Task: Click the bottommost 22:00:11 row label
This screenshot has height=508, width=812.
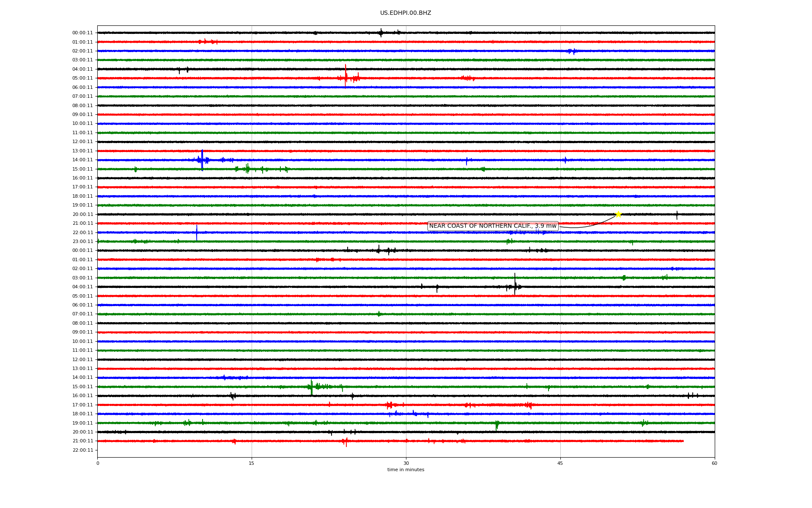Action: [x=82, y=450]
